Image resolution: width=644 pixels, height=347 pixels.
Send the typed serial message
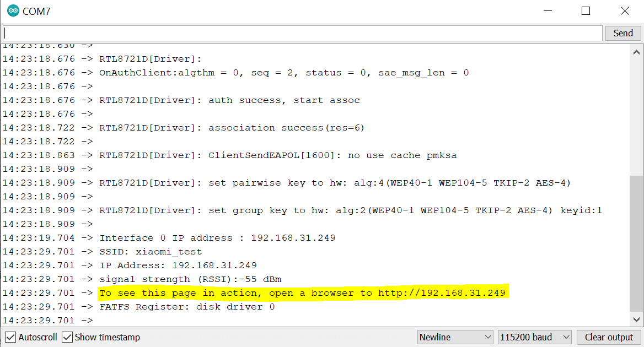tap(622, 33)
